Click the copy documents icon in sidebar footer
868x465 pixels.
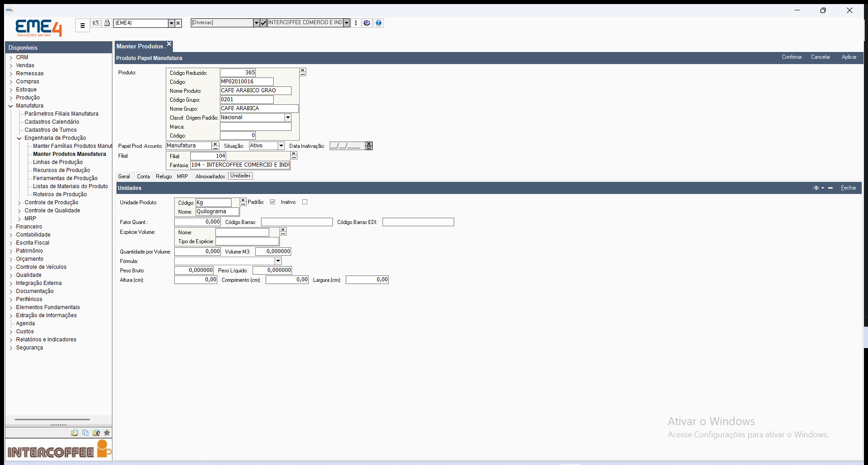click(85, 433)
